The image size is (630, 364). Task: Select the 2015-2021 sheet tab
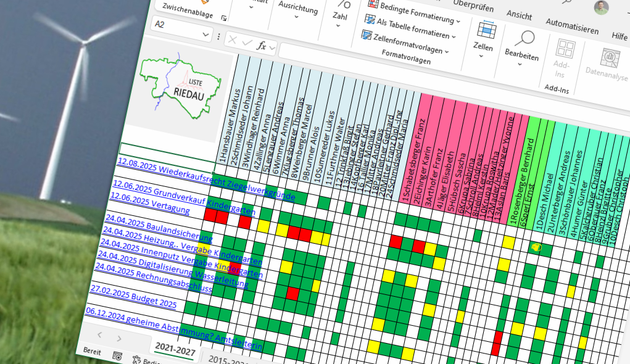click(x=228, y=360)
